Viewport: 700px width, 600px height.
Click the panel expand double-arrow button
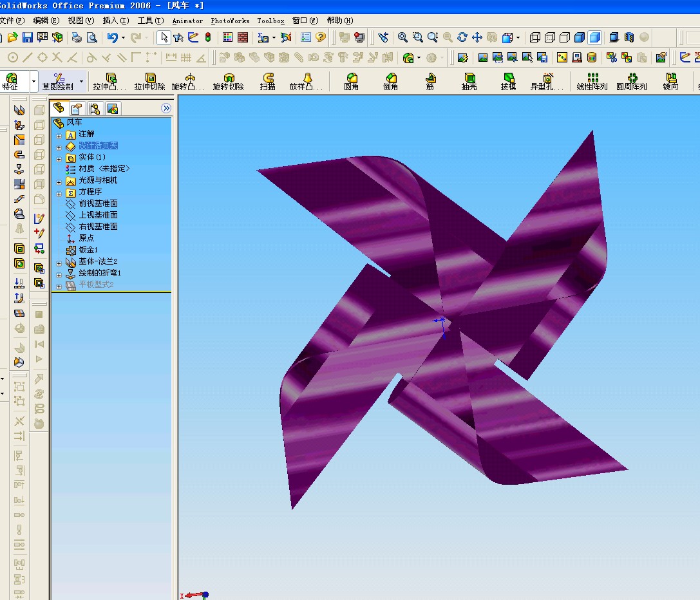[166, 108]
